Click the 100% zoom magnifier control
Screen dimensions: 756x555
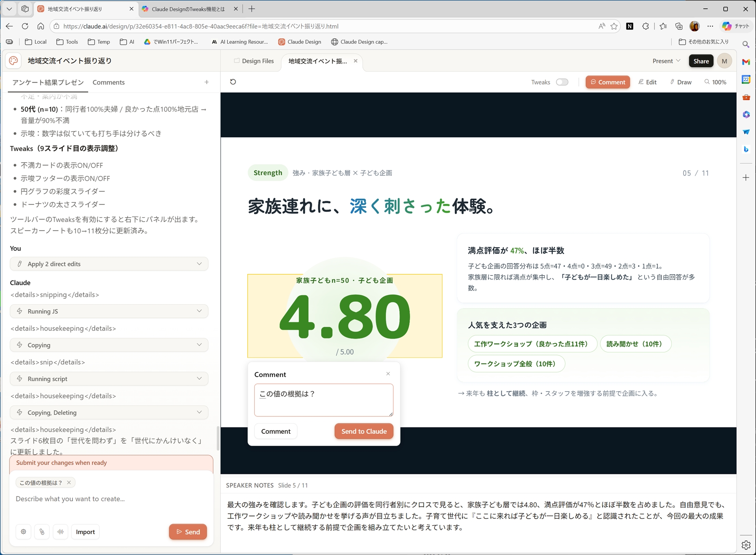pos(715,82)
